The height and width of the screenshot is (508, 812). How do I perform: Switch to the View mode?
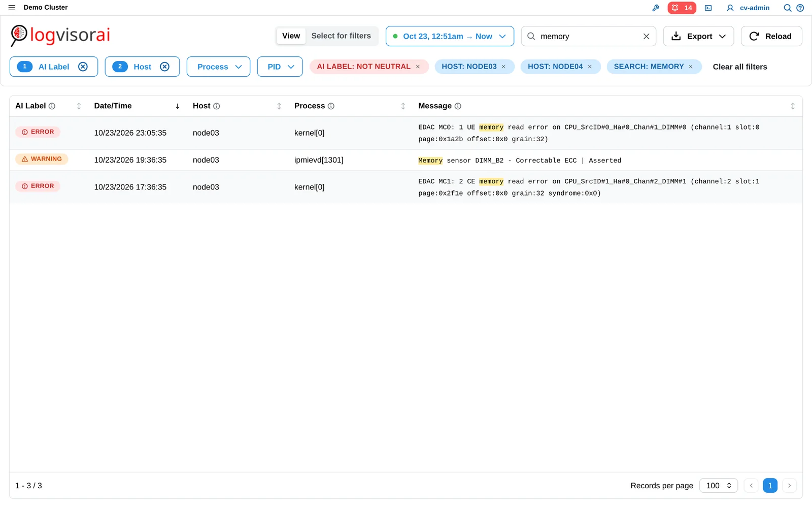(291, 36)
